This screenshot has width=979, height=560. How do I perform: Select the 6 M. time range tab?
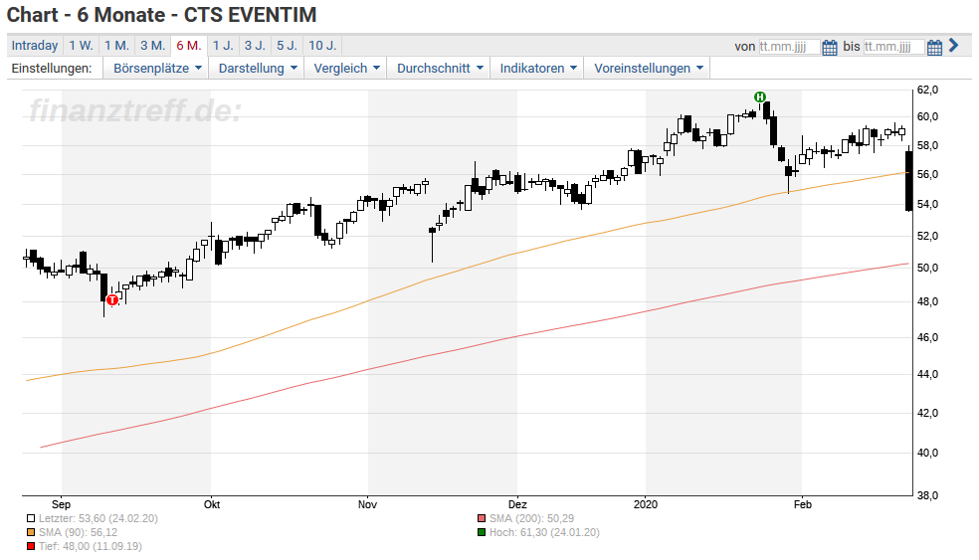[x=189, y=46]
